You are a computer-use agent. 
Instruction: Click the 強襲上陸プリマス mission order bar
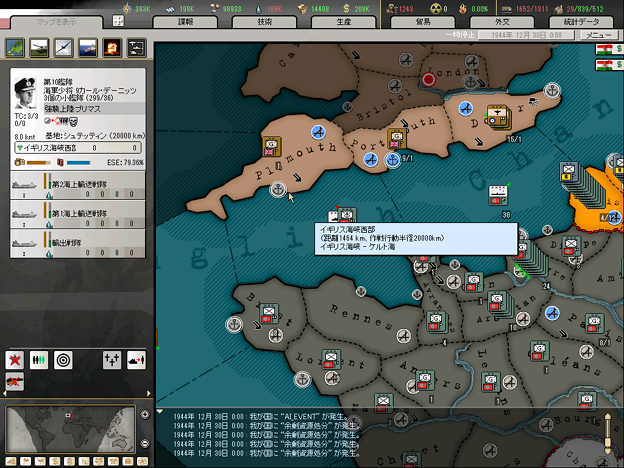click(x=94, y=109)
